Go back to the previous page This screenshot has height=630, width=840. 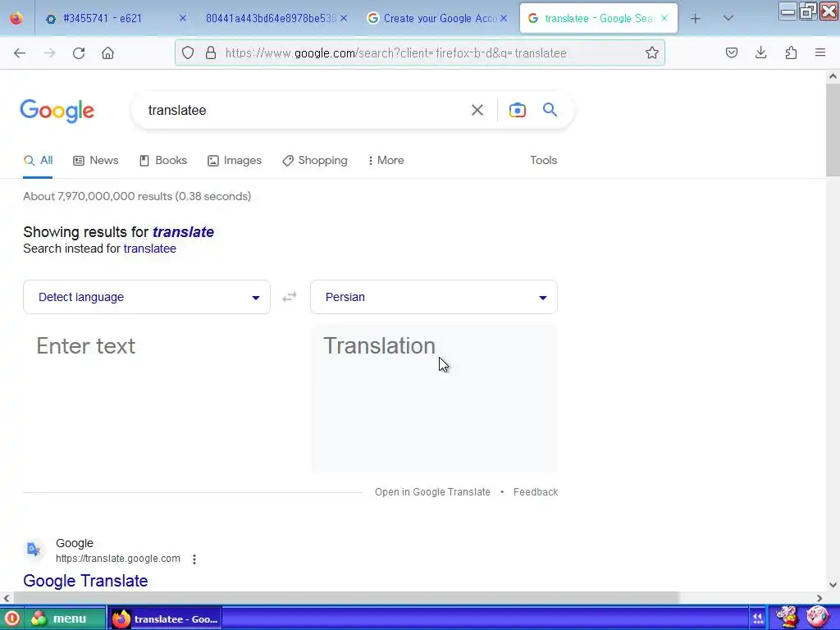[20, 53]
